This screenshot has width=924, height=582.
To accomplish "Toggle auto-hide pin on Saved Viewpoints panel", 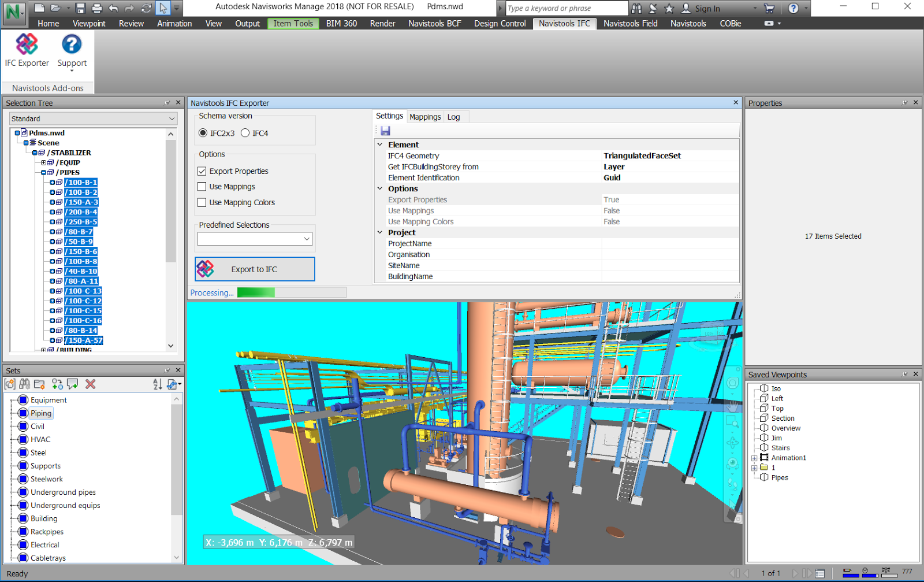I will point(905,375).
